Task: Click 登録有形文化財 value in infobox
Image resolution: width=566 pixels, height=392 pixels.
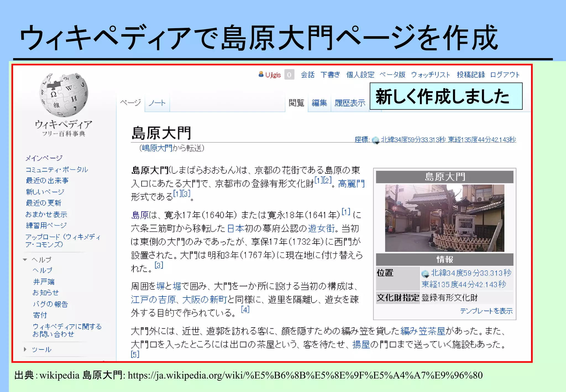Action: (x=450, y=298)
